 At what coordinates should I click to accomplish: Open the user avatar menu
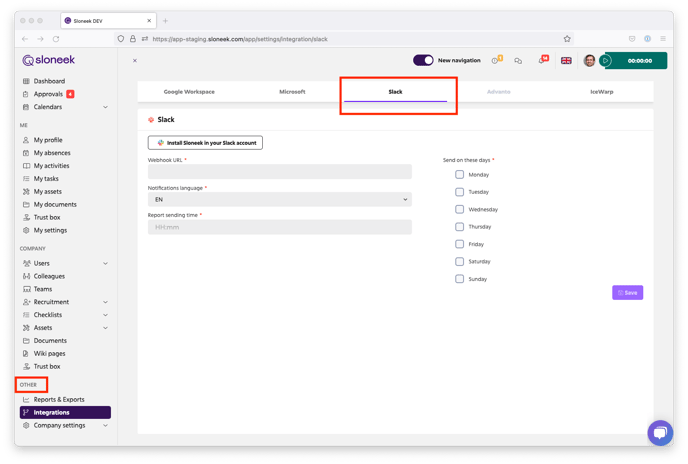tap(589, 61)
